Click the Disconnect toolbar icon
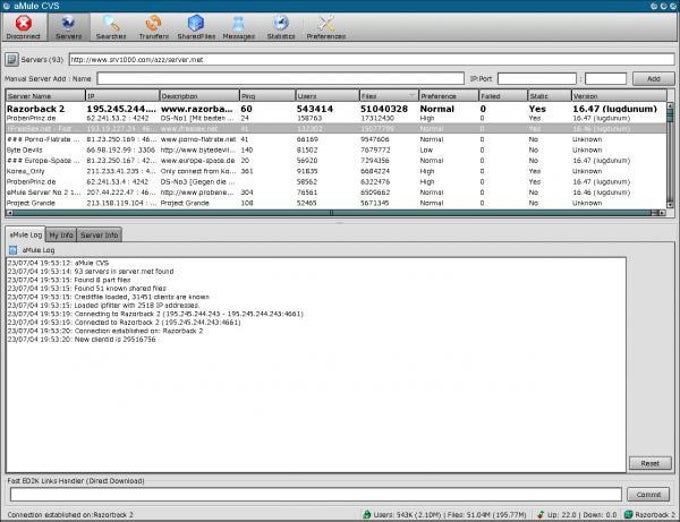This screenshot has height=522, width=680. pos(23,27)
